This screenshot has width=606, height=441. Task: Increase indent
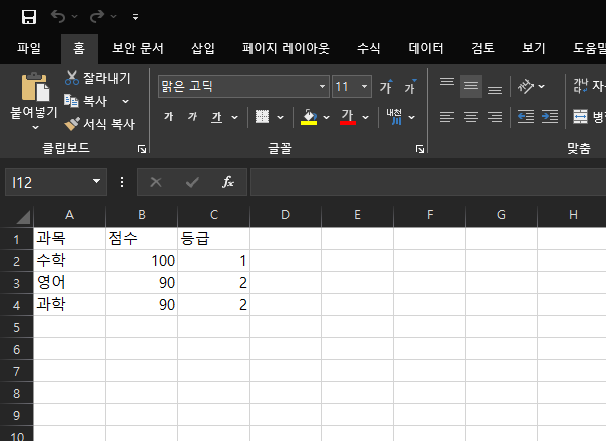[x=550, y=117]
